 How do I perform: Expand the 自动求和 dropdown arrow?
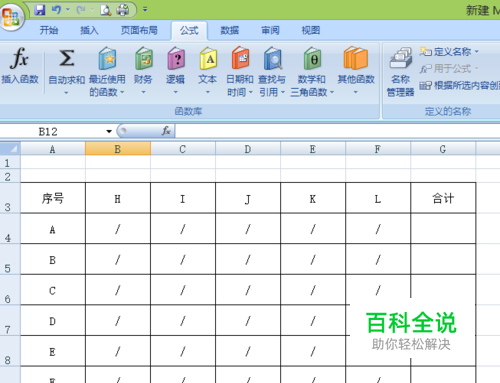[x=66, y=92]
